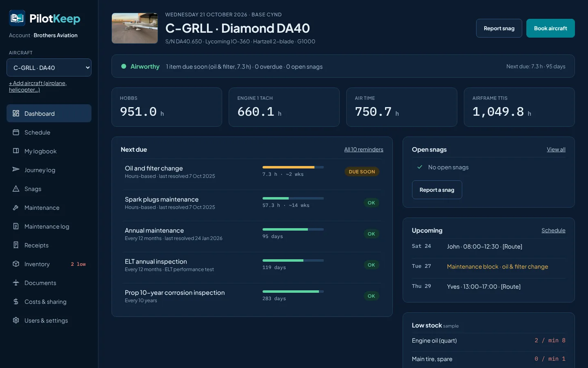The image size is (588, 368).
Task: Click the Annual maintenance progress bar
Action: point(293,229)
